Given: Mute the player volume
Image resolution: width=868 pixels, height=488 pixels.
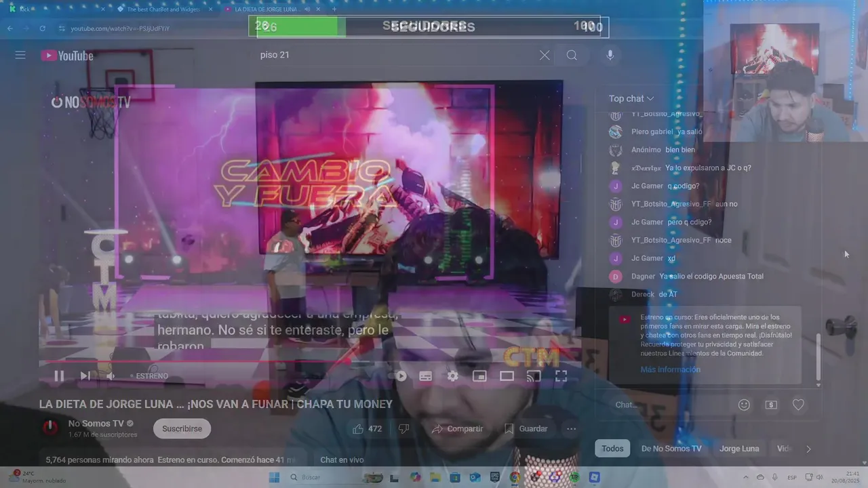Looking at the screenshot, I should coord(110,375).
